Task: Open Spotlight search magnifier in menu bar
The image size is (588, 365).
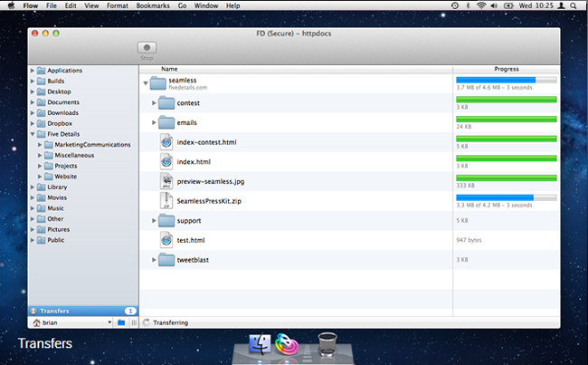Action: [573, 5]
